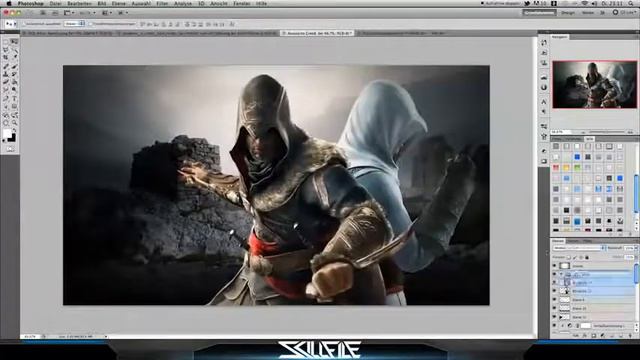Select the Pen tool
The width and height of the screenshot is (640, 360).
[x=6, y=98]
